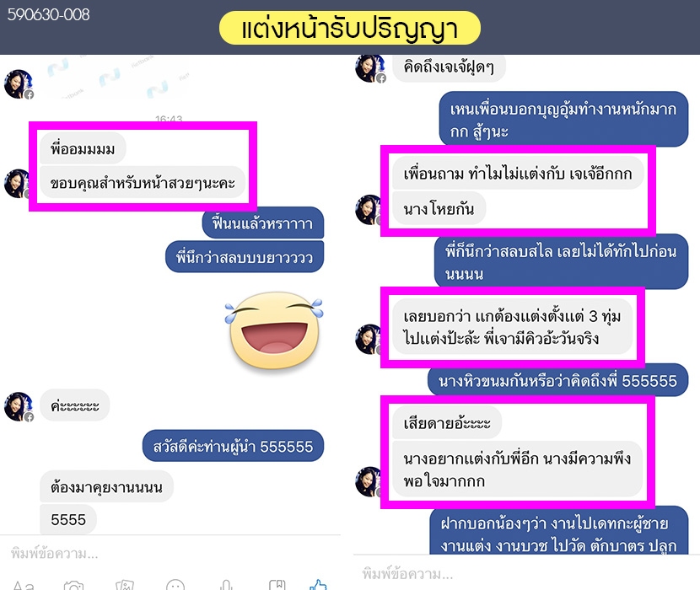Viewport: 700px width, 590px height.
Task: Tap the Aa text keyboard icon
Action: pyautogui.click(x=24, y=585)
